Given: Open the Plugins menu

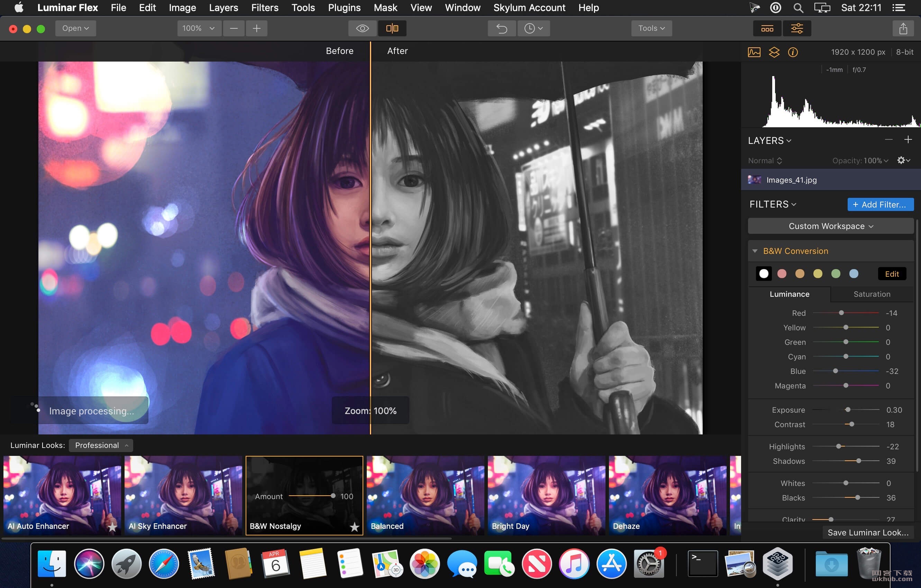Looking at the screenshot, I should 343,7.
